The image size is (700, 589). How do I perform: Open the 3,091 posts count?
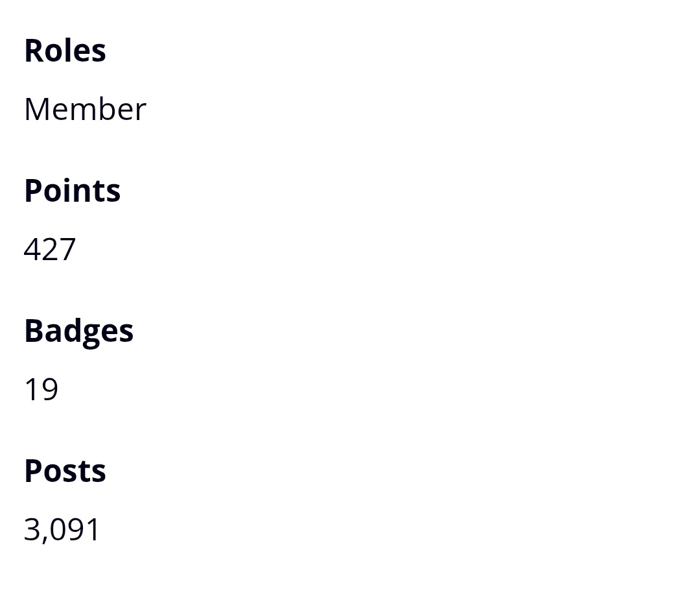[x=62, y=529]
